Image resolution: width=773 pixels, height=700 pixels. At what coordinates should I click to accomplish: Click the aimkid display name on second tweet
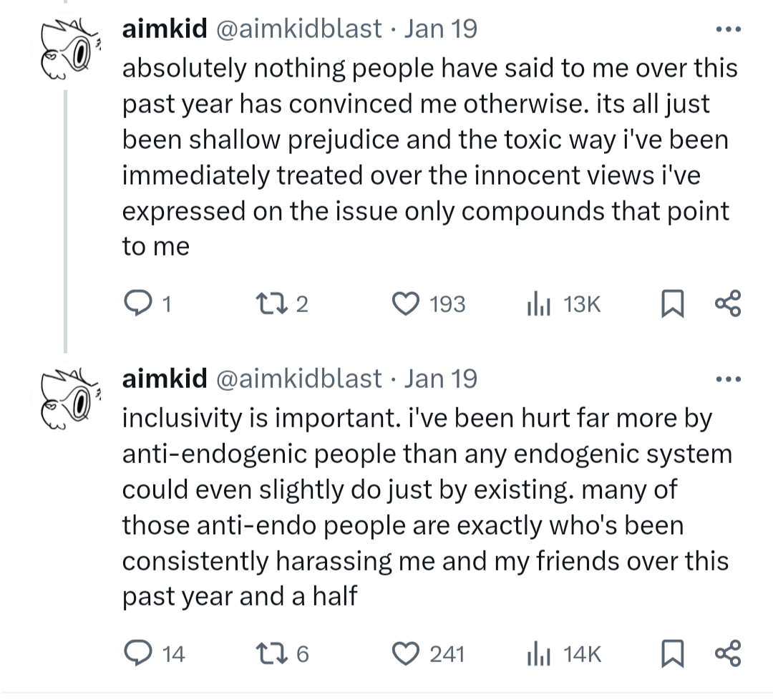pos(165,378)
